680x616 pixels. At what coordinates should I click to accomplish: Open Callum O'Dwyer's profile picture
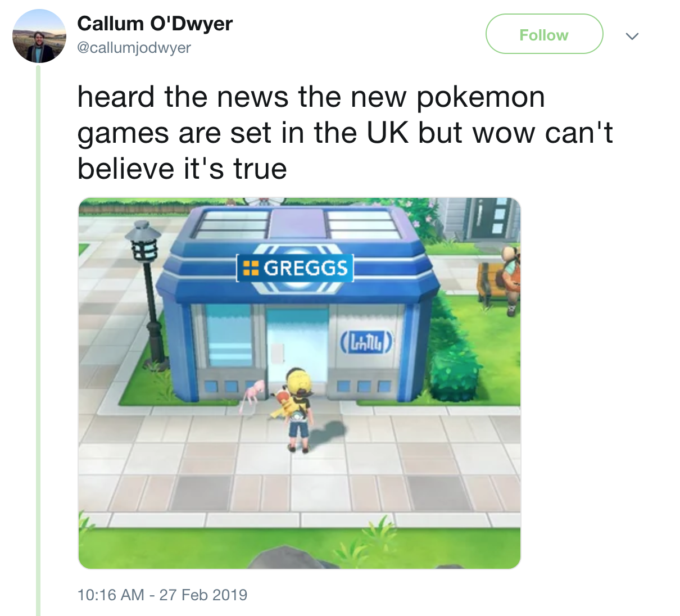(x=39, y=35)
